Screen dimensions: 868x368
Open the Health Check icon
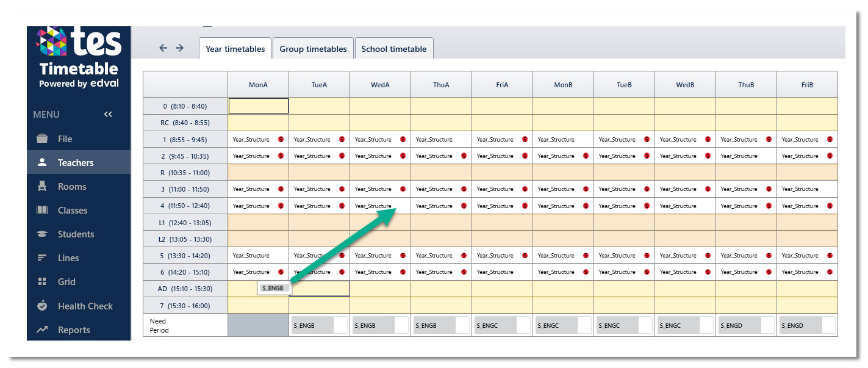click(x=42, y=306)
